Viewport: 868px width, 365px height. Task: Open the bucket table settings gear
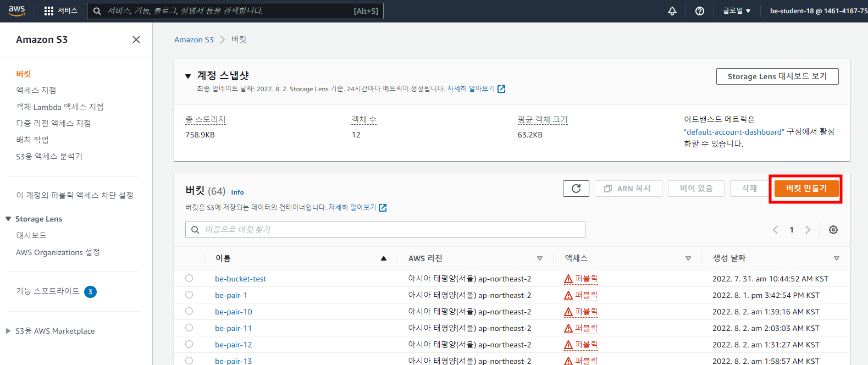[833, 230]
